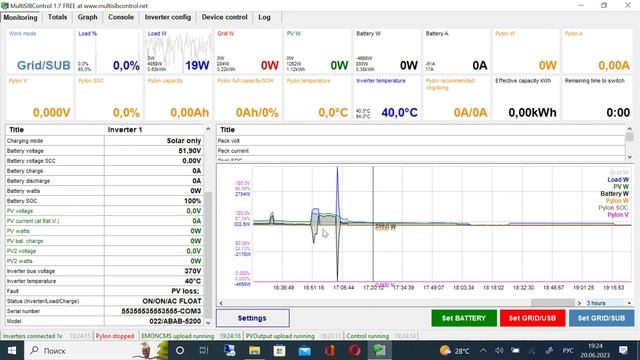Open the Inverter config tab
The width and height of the screenshot is (640, 360).
pos(168,17)
